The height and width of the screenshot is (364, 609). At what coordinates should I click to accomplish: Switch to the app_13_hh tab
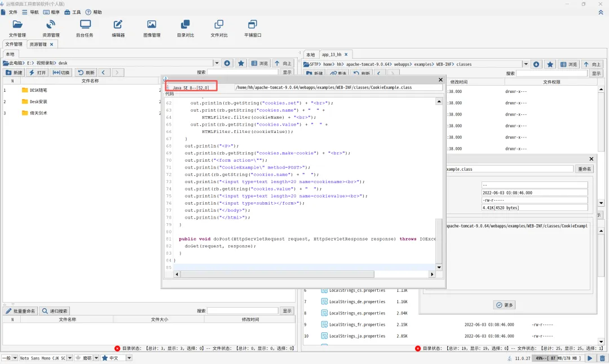[x=333, y=55]
